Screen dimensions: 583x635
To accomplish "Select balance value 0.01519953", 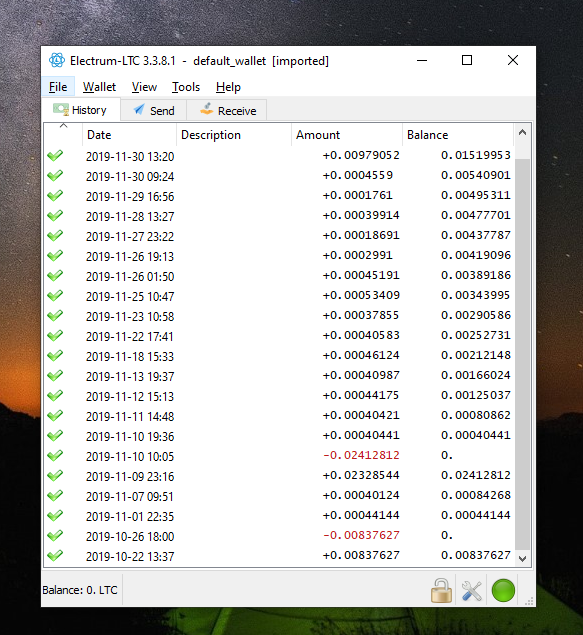I will (x=476, y=155).
